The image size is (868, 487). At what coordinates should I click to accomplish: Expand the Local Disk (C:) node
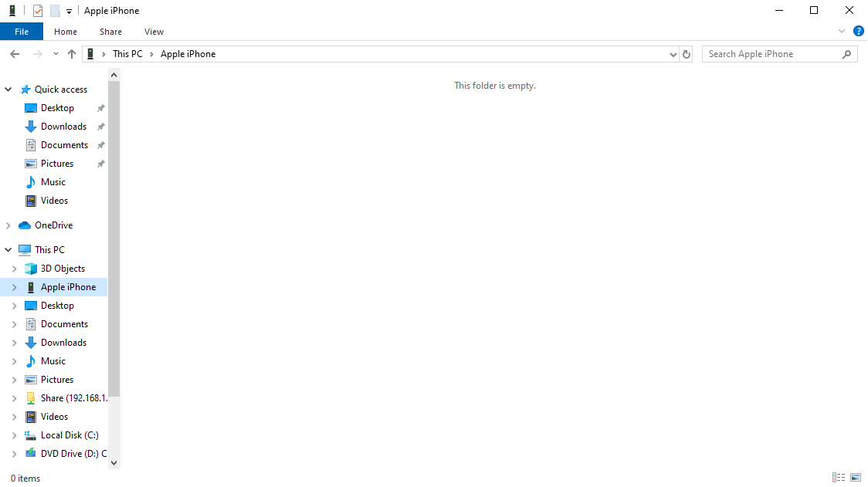[x=15, y=435]
